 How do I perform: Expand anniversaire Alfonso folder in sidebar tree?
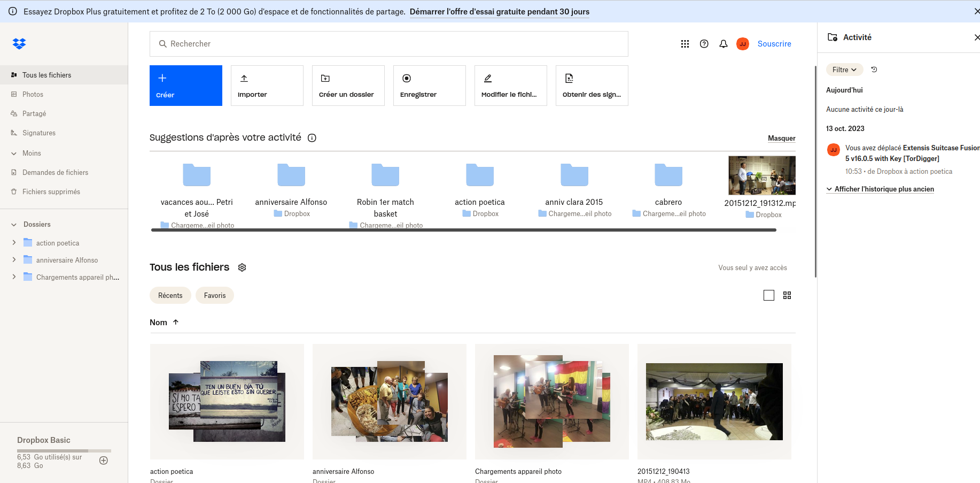pyautogui.click(x=14, y=260)
